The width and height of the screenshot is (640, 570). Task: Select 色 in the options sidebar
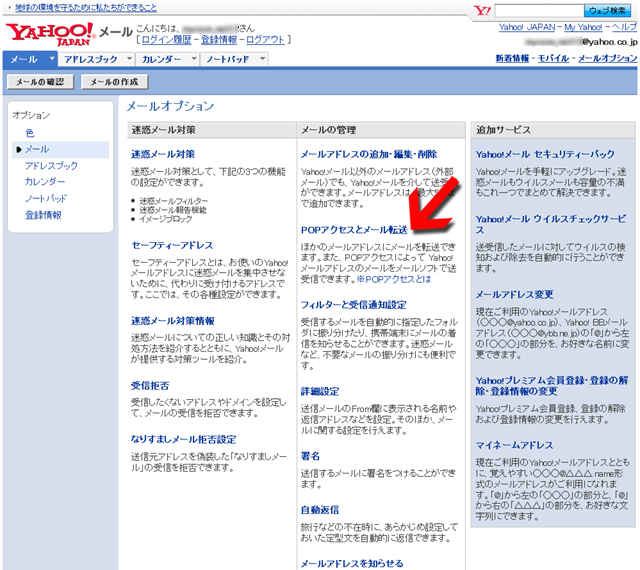(x=29, y=133)
